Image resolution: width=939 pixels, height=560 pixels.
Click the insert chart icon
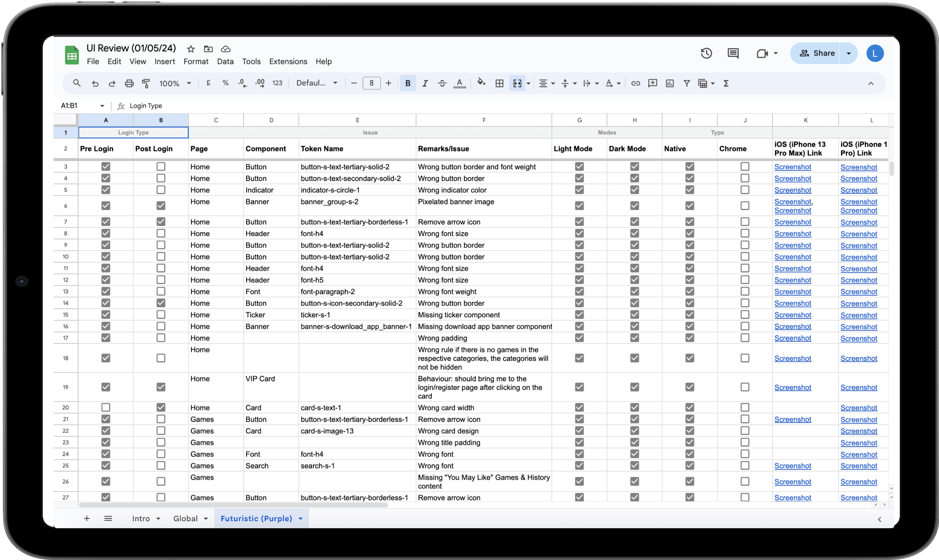(670, 83)
